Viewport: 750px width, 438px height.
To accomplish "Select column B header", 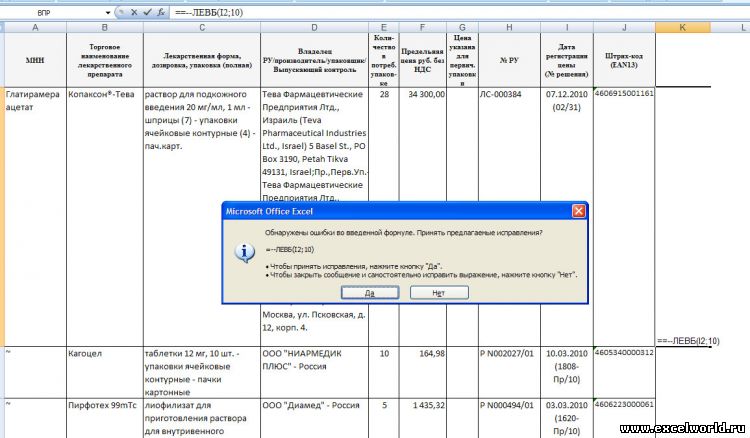I will (x=105, y=27).
